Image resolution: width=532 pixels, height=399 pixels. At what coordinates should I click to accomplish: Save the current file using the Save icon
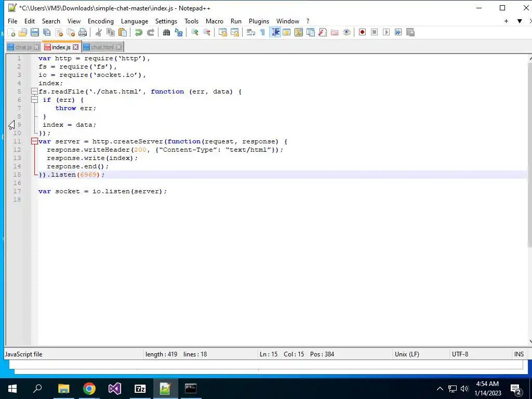click(35, 32)
